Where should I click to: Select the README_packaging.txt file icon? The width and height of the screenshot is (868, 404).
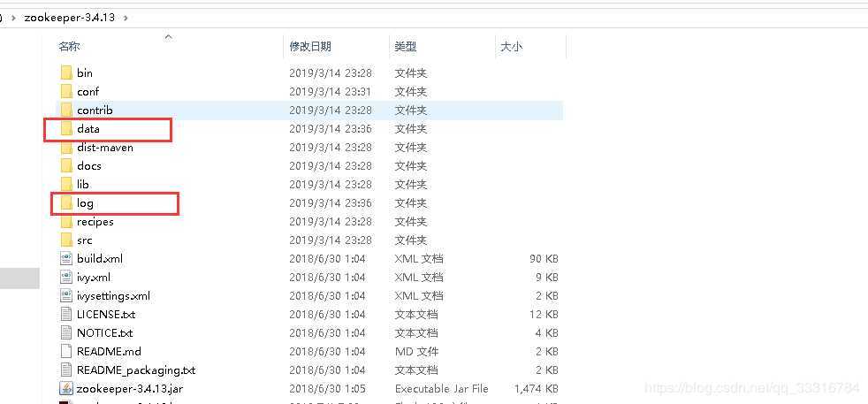point(66,370)
